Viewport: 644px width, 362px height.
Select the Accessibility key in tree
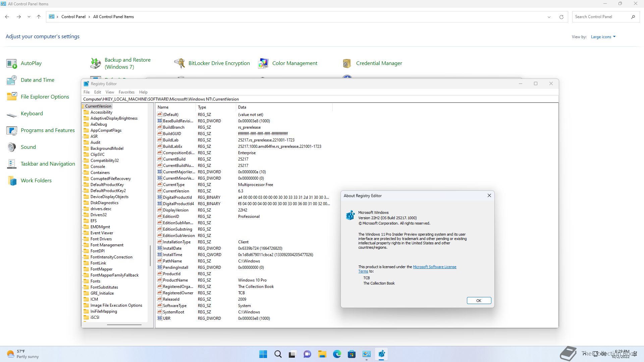[101, 112]
